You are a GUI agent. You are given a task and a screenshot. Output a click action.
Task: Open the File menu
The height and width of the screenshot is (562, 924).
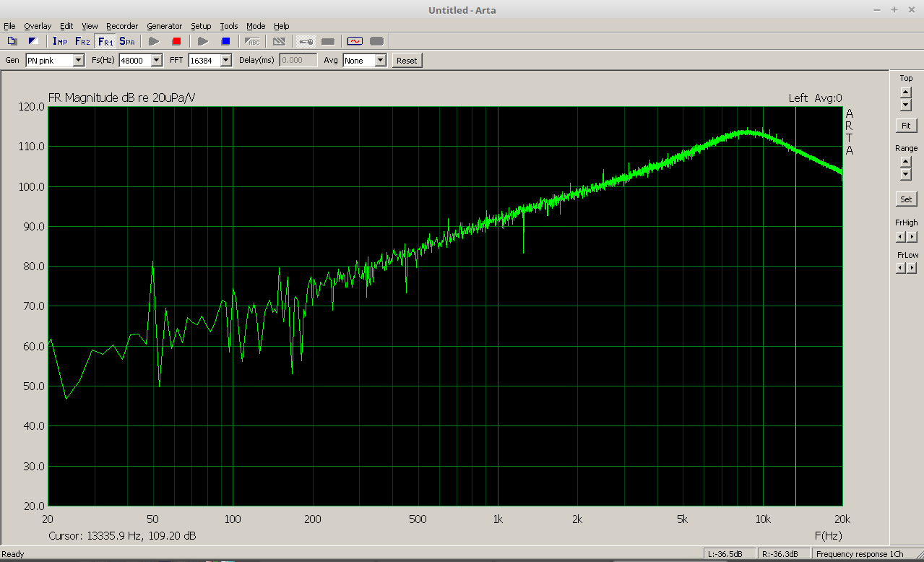point(9,26)
